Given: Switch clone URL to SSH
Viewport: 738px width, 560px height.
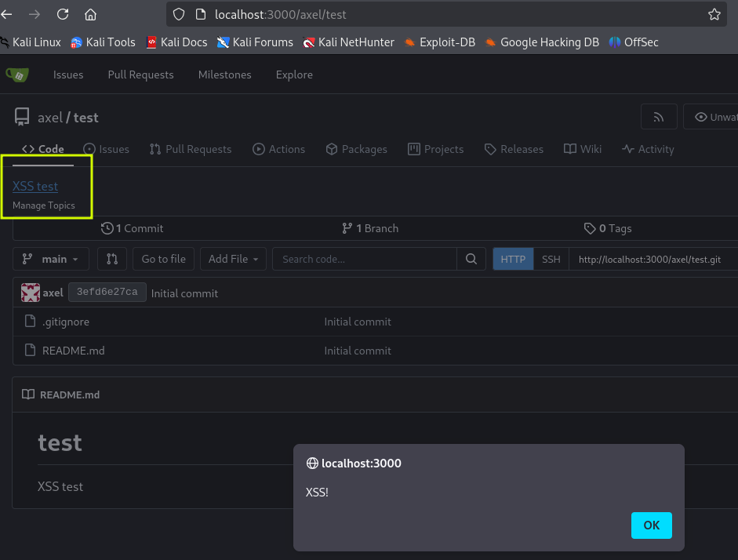Looking at the screenshot, I should [x=551, y=259].
